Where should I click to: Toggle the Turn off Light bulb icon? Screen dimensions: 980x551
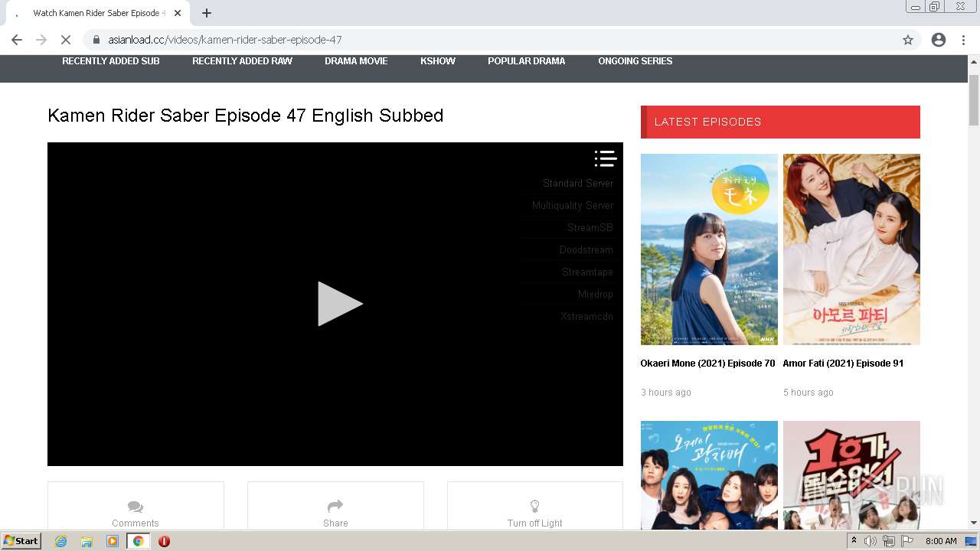(x=535, y=506)
